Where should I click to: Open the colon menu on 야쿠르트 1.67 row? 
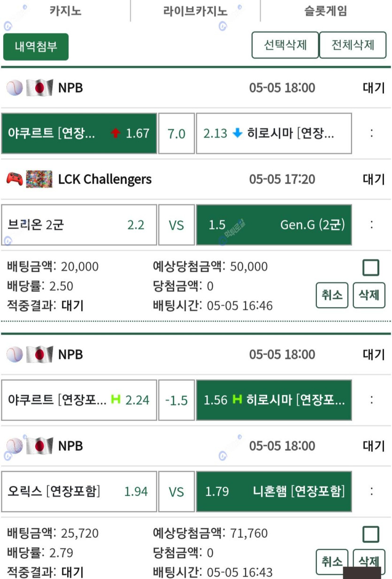[372, 133]
